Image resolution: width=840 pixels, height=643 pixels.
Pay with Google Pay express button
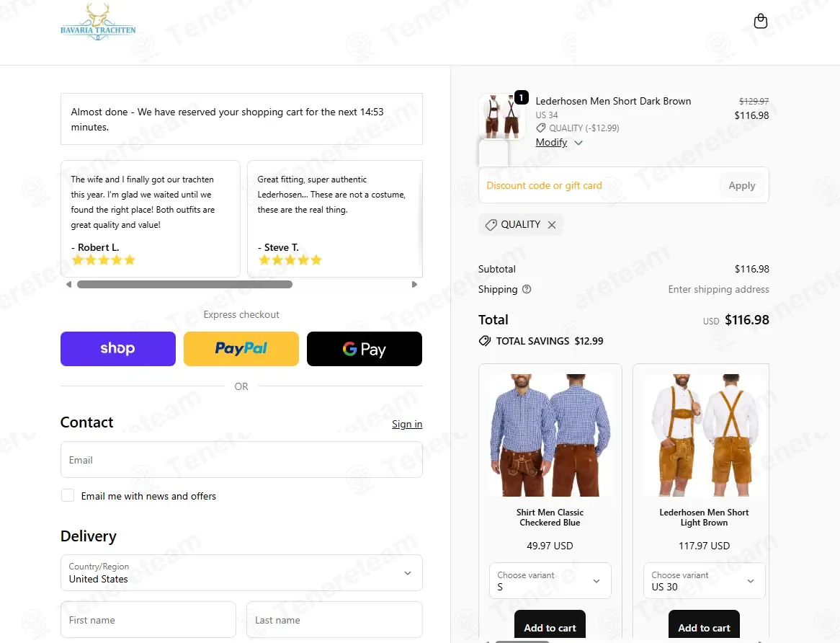coord(365,349)
